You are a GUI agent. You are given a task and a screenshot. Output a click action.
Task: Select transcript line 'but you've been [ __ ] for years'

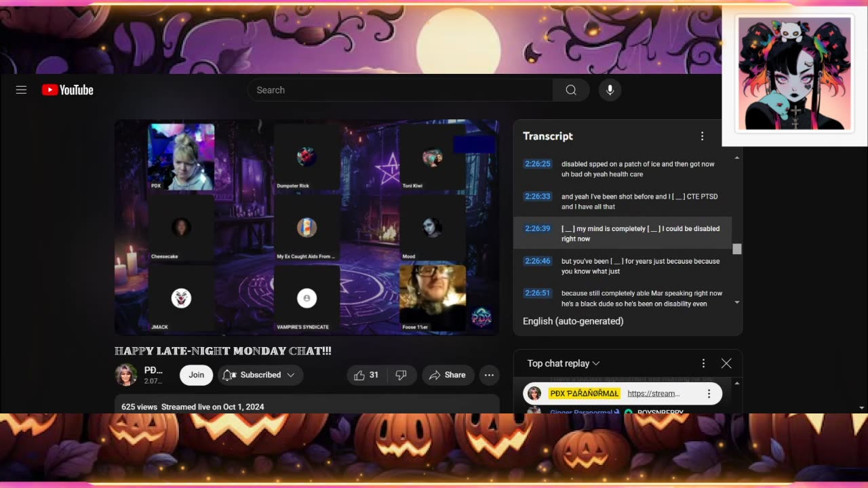(640, 266)
